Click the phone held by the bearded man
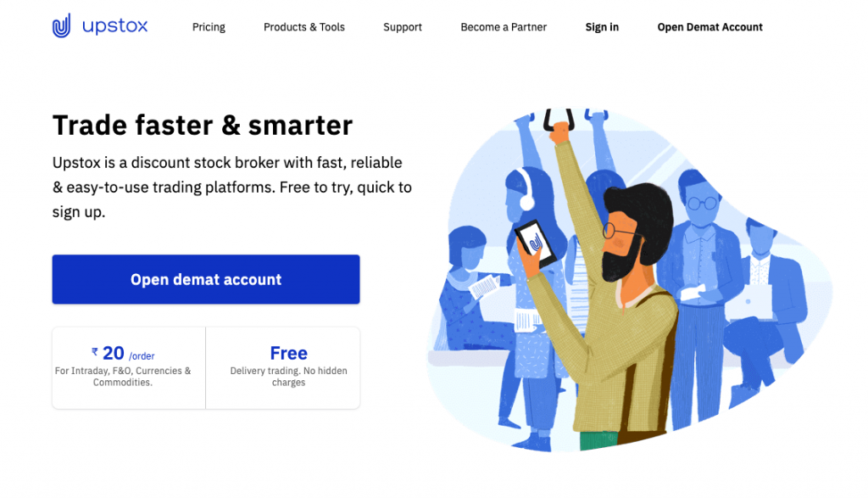Image resolution: width=868 pixels, height=498 pixels. point(535,243)
